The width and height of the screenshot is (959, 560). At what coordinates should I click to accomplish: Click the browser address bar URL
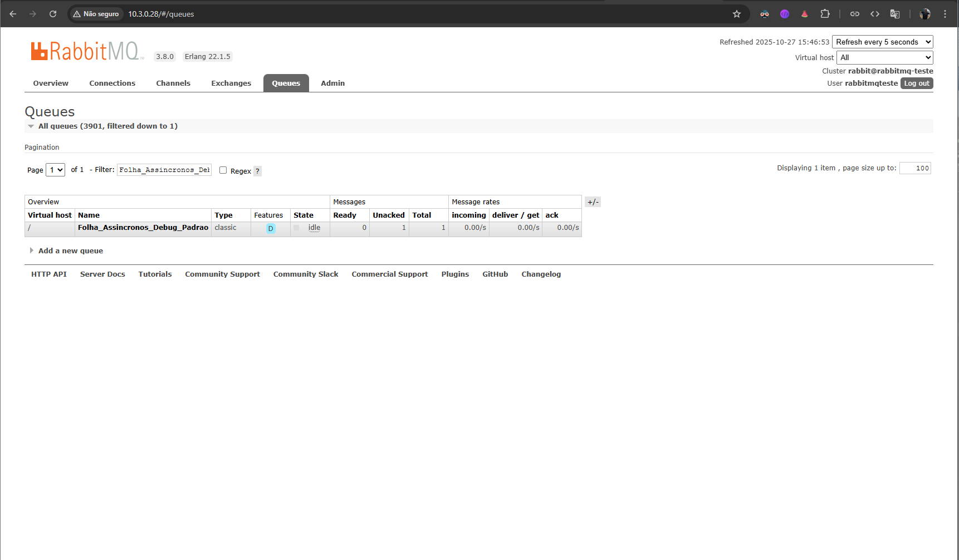coord(162,14)
